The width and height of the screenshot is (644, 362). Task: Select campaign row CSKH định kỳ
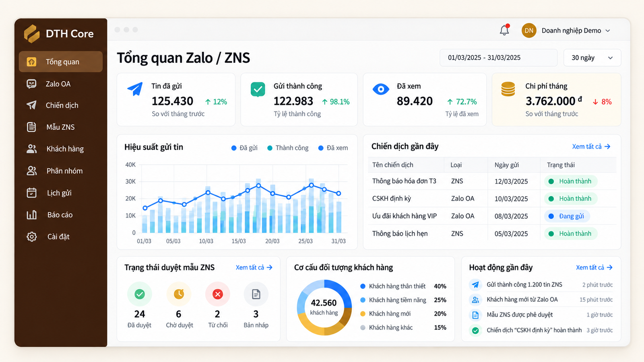(x=492, y=198)
